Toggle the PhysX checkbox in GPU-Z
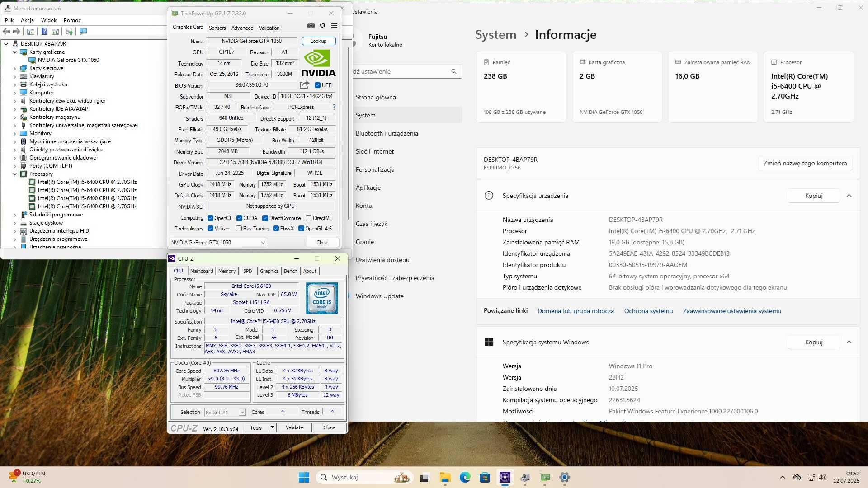This screenshot has width=868, height=488. point(276,229)
